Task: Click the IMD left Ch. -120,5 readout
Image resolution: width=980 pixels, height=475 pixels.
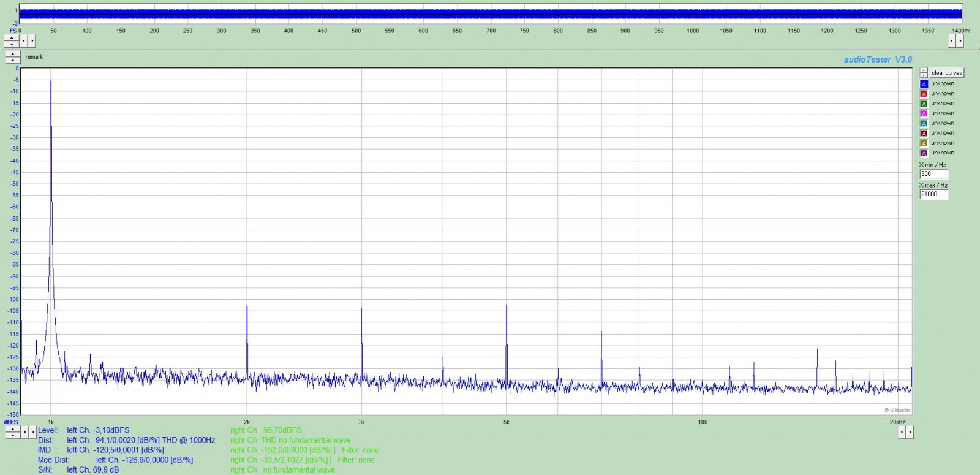Action: 100,450
